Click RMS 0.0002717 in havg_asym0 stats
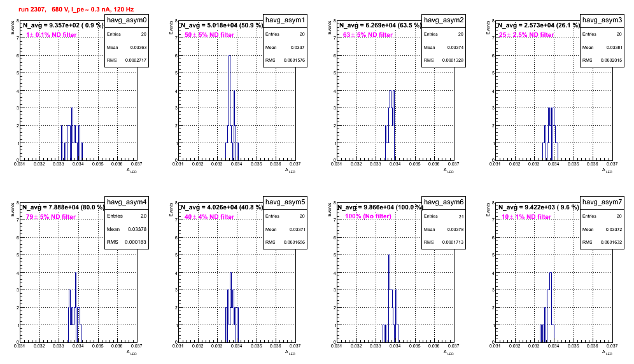The width and height of the screenshot is (634, 364). coord(127,60)
